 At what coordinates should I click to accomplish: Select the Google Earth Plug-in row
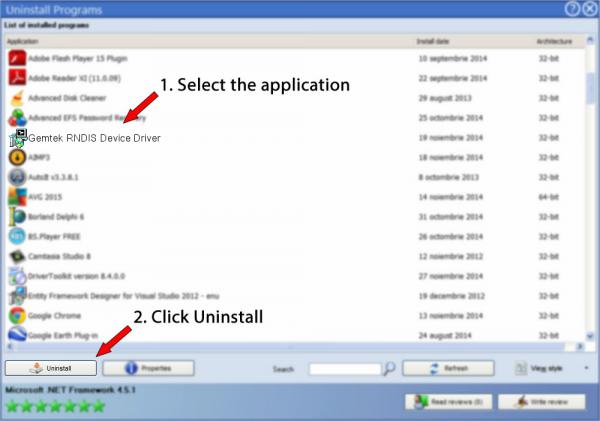[295, 335]
